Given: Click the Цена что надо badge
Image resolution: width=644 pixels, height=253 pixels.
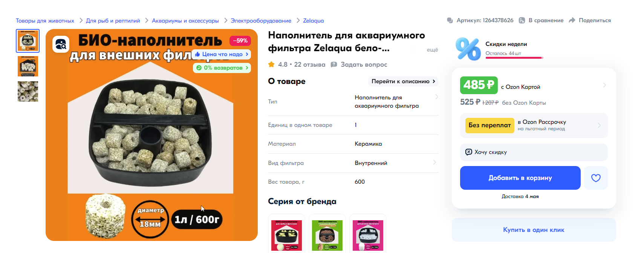Looking at the screenshot, I should point(221,54).
